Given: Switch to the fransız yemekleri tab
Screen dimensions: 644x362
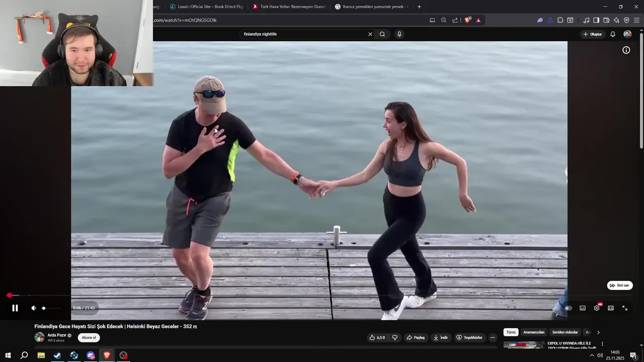Looking at the screenshot, I should click(371, 7).
